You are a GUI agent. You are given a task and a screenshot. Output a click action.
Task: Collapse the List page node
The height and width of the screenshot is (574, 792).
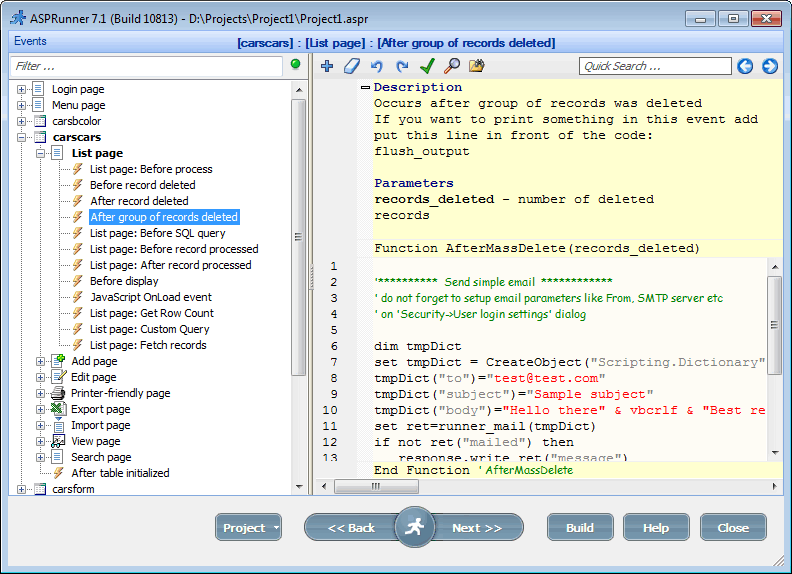pyautogui.click(x=40, y=153)
